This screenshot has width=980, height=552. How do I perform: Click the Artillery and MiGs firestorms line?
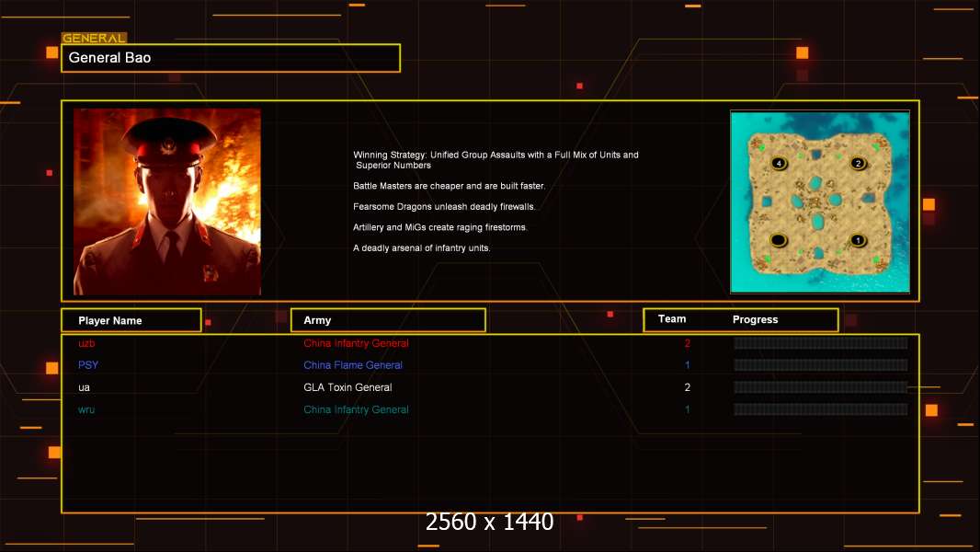coord(440,227)
